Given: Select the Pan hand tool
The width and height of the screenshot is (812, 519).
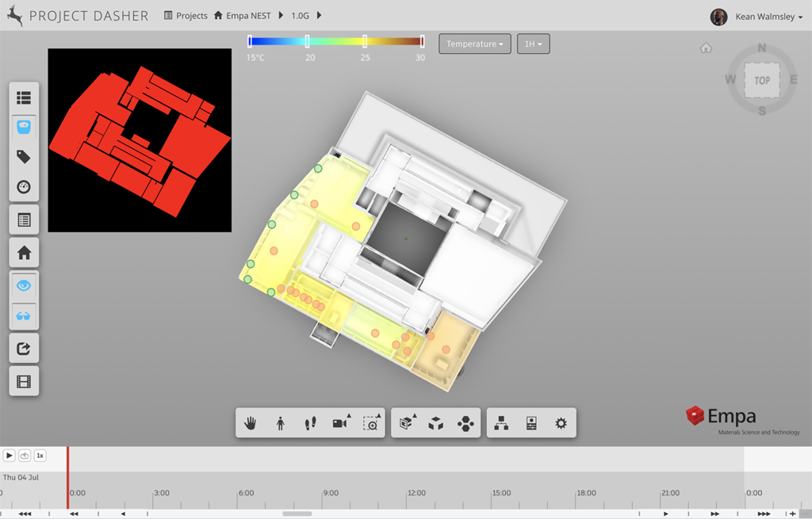Looking at the screenshot, I should [x=251, y=424].
